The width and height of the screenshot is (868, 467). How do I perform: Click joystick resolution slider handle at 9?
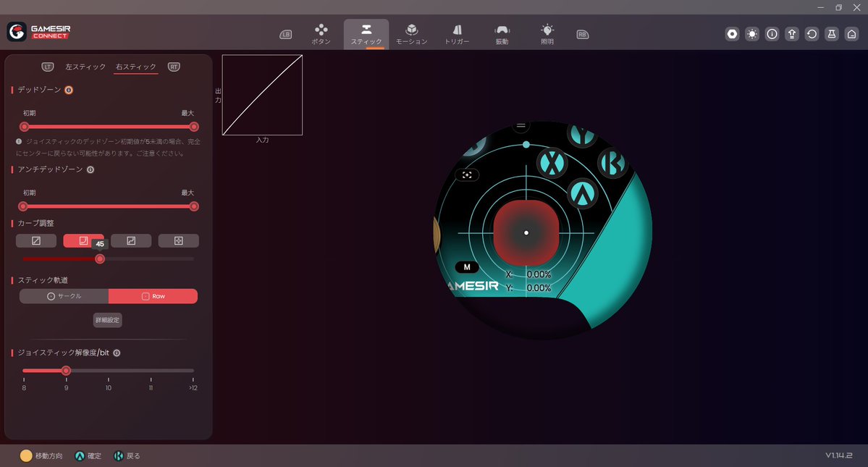(66, 371)
